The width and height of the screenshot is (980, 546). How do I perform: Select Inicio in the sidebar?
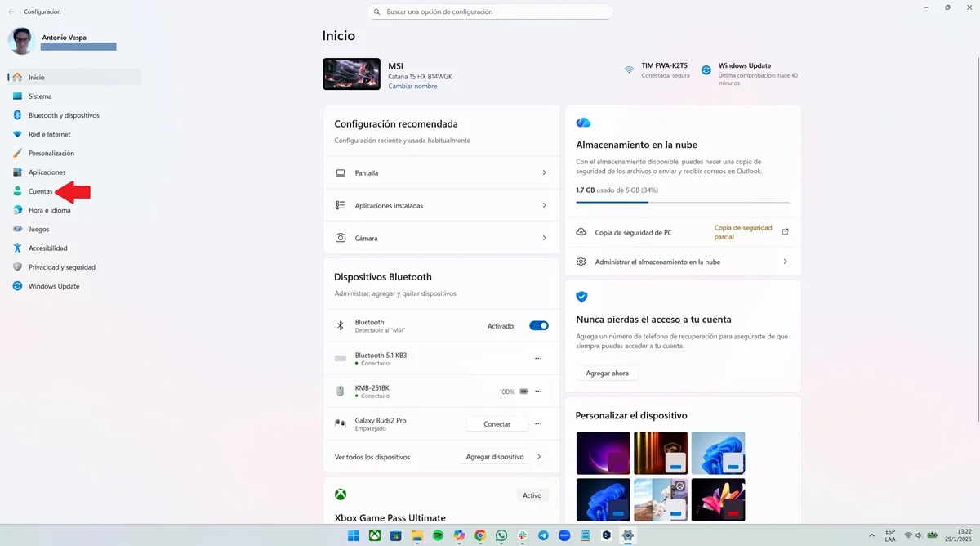(x=74, y=78)
